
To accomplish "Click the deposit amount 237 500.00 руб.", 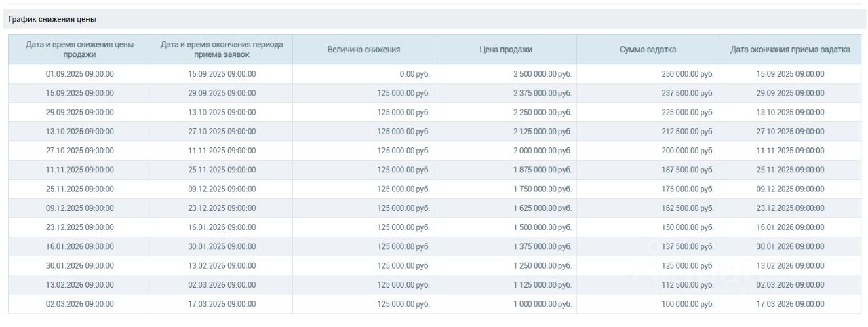I will pos(688,93).
